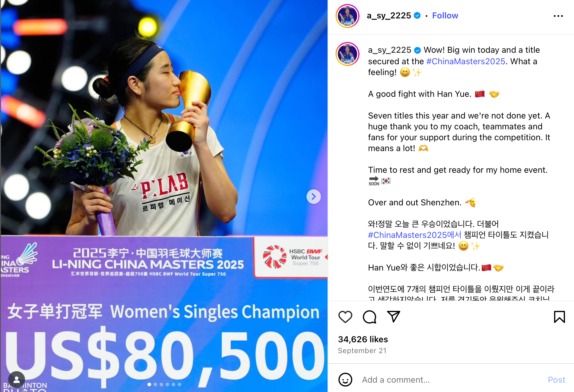
Task: Click the verified badge beside header username
Action: (417, 15)
